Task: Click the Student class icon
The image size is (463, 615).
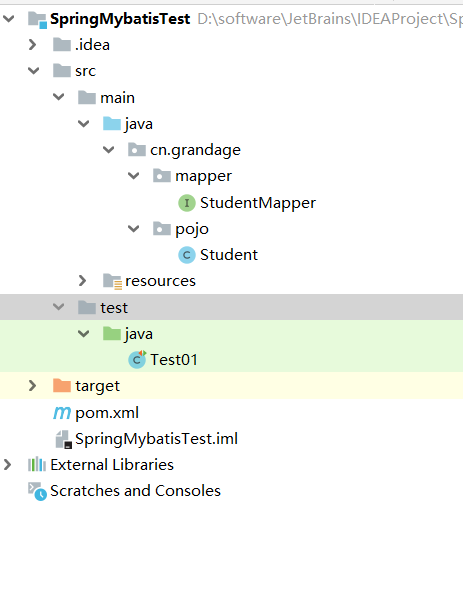Action: [187, 255]
